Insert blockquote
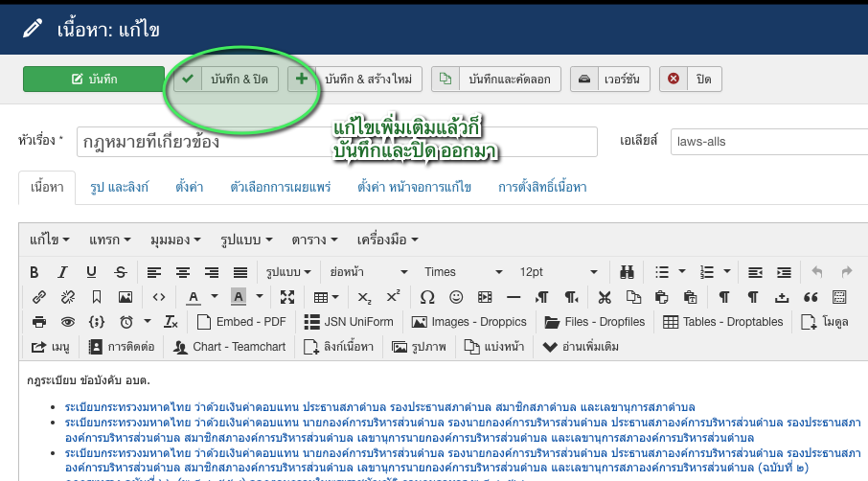Image resolution: width=868 pixels, height=481 pixels. coord(811,297)
